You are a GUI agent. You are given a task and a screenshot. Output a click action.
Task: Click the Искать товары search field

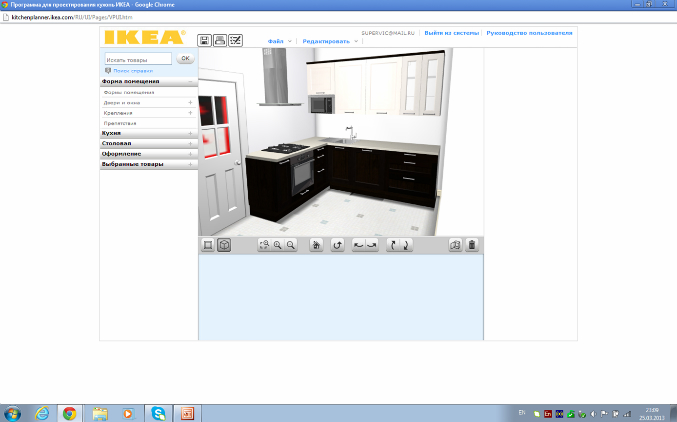pos(138,59)
